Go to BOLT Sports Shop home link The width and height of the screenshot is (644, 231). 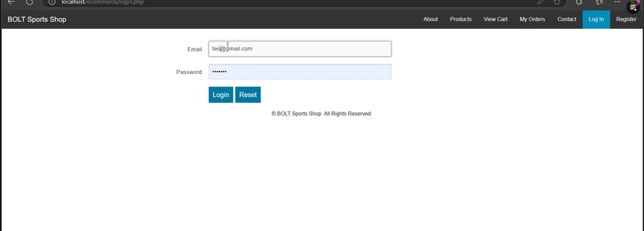(x=36, y=19)
